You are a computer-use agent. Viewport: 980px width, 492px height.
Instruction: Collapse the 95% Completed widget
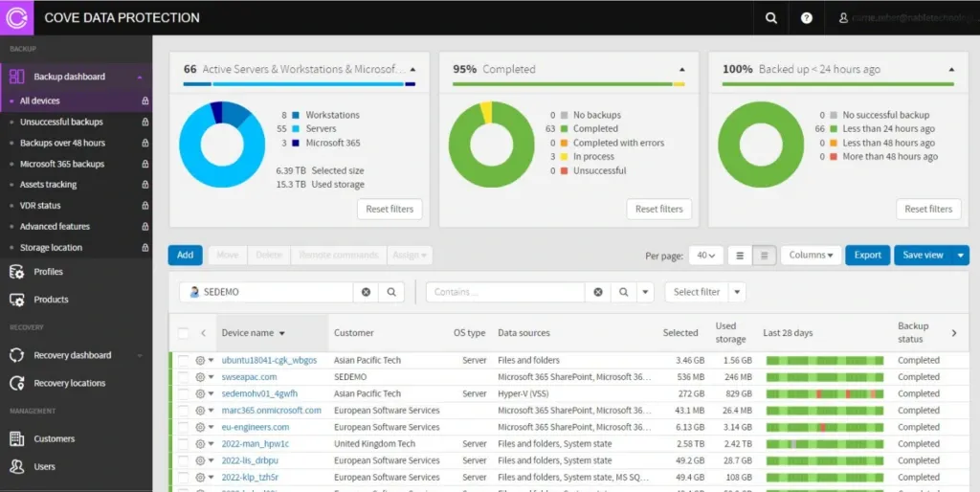tap(681, 69)
